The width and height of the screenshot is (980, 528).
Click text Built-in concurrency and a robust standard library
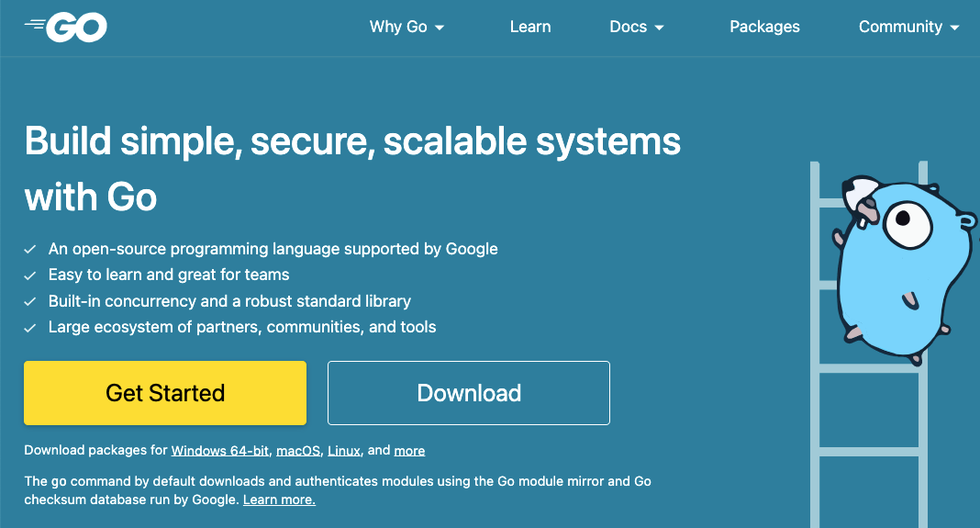point(229,301)
